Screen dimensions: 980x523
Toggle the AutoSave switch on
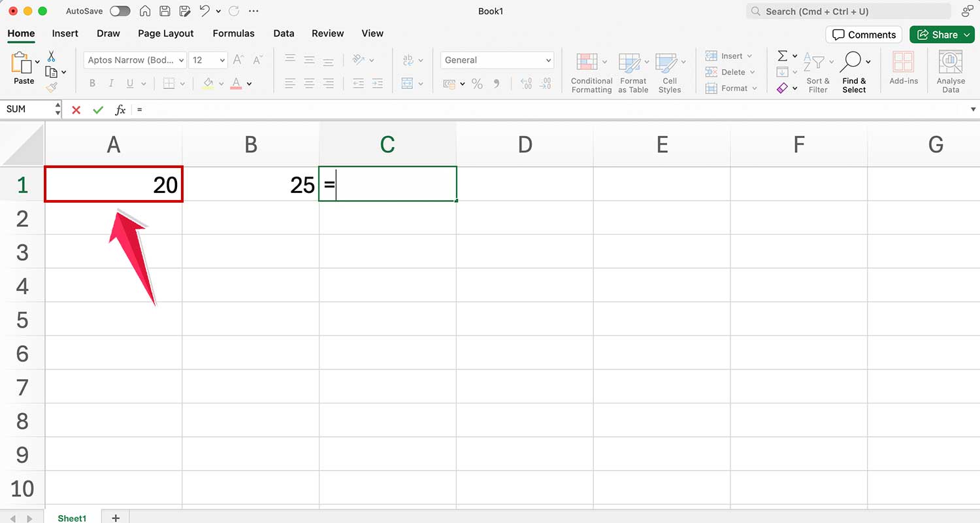click(x=120, y=11)
